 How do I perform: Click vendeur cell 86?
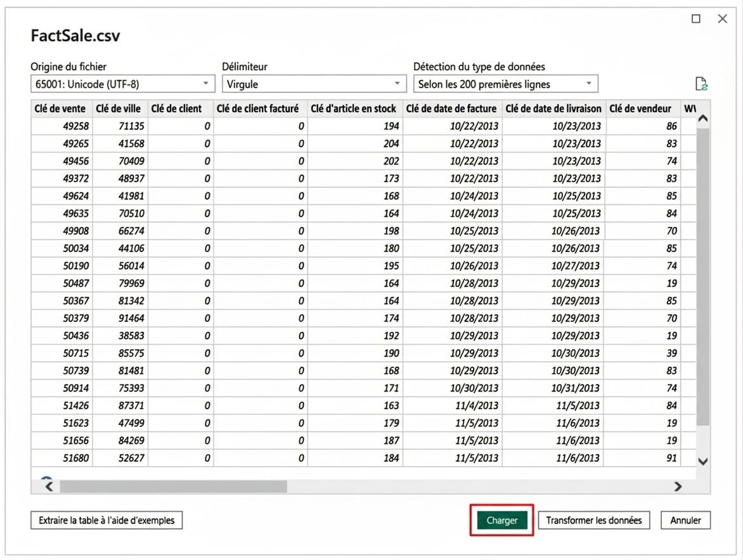[x=643, y=126]
